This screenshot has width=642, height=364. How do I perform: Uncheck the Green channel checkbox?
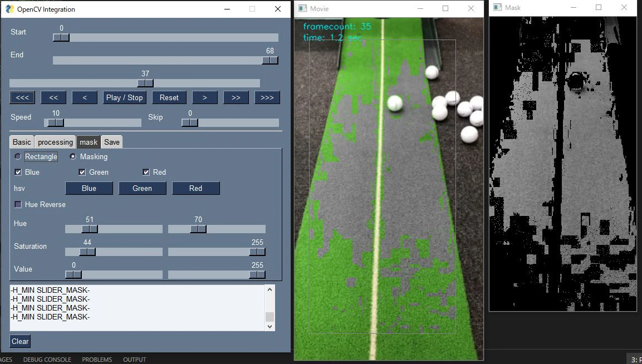pyautogui.click(x=82, y=172)
